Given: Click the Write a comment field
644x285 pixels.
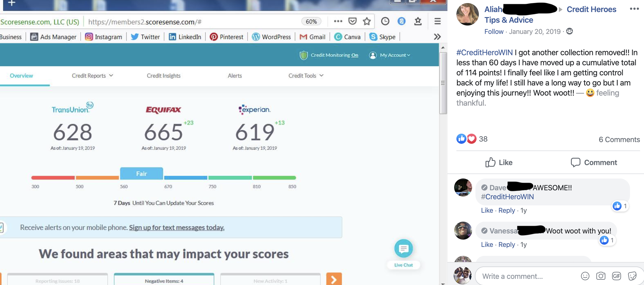Looking at the screenshot, I should pyautogui.click(x=526, y=276).
